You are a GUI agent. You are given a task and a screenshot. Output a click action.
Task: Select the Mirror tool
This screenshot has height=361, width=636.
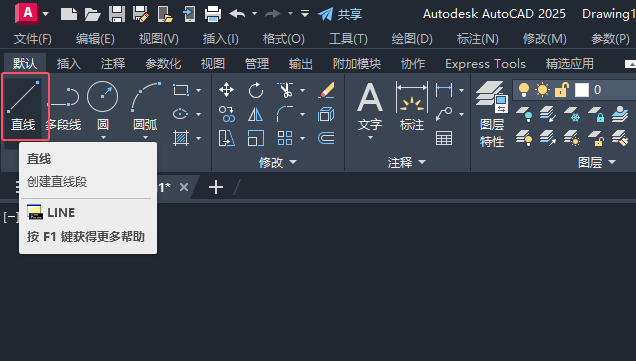point(256,114)
